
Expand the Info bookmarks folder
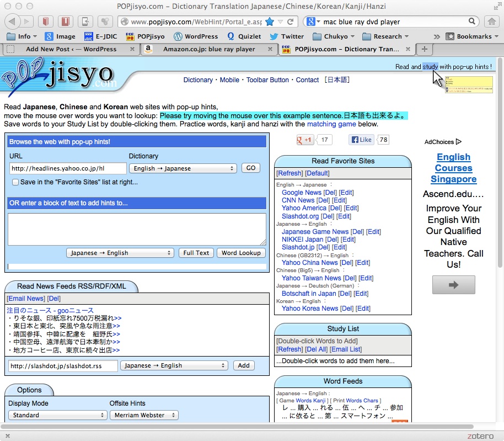click(22, 36)
